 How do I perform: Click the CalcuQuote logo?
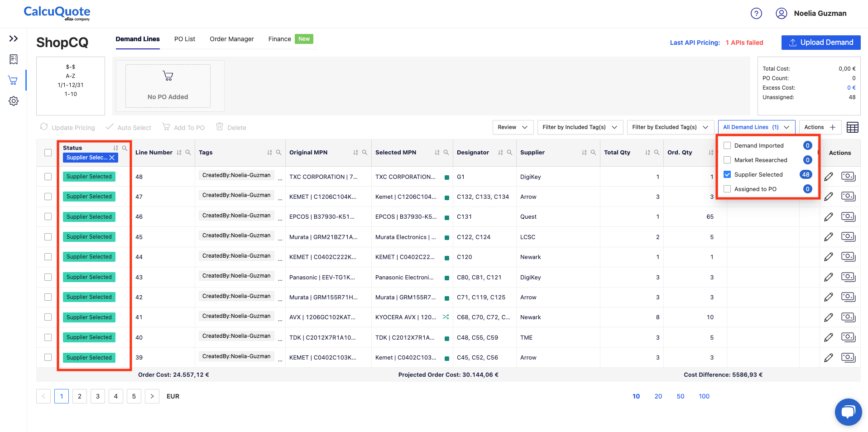pos(57,13)
